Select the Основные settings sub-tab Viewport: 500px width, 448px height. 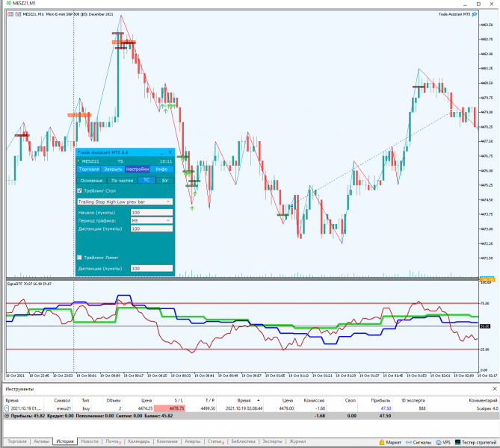[x=91, y=181]
